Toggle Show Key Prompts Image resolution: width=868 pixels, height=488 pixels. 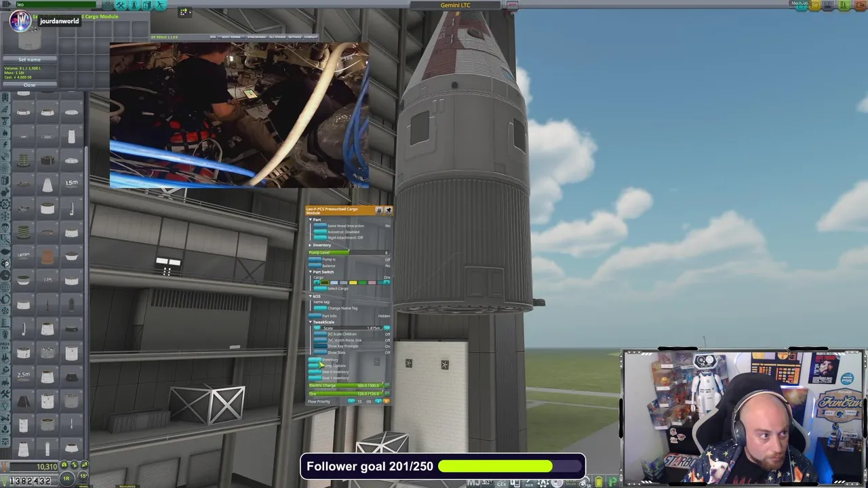[320, 346]
